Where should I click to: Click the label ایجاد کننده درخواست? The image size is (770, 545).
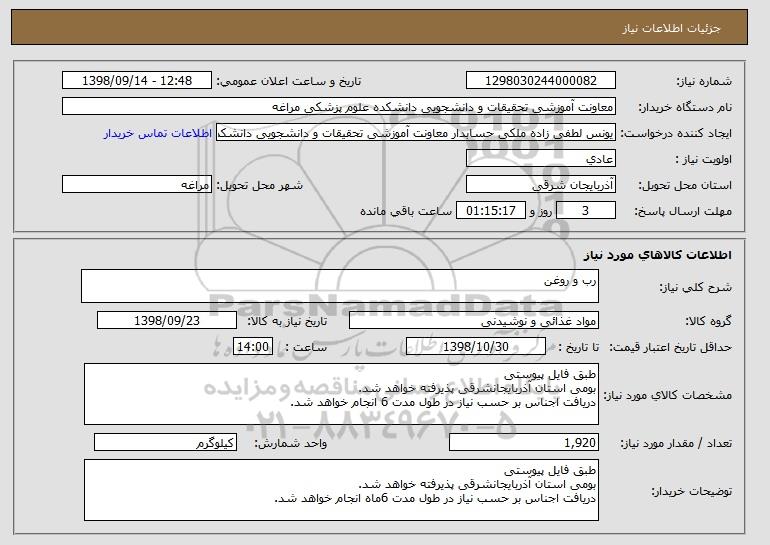[x=676, y=134]
